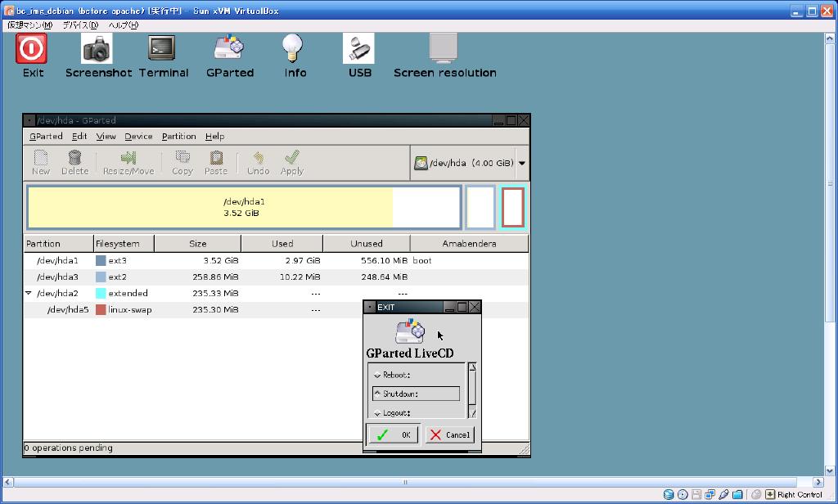Click the VirtualBox CD status icon
The height and width of the screenshot is (504, 838).
pos(683,494)
